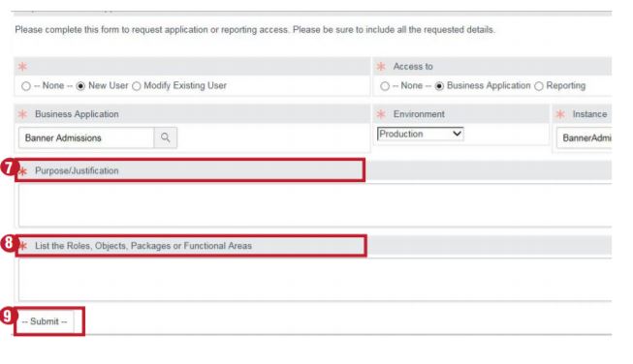The height and width of the screenshot is (364, 633).
Task: Click the Banner Admissions input field
Action: [x=86, y=137]
